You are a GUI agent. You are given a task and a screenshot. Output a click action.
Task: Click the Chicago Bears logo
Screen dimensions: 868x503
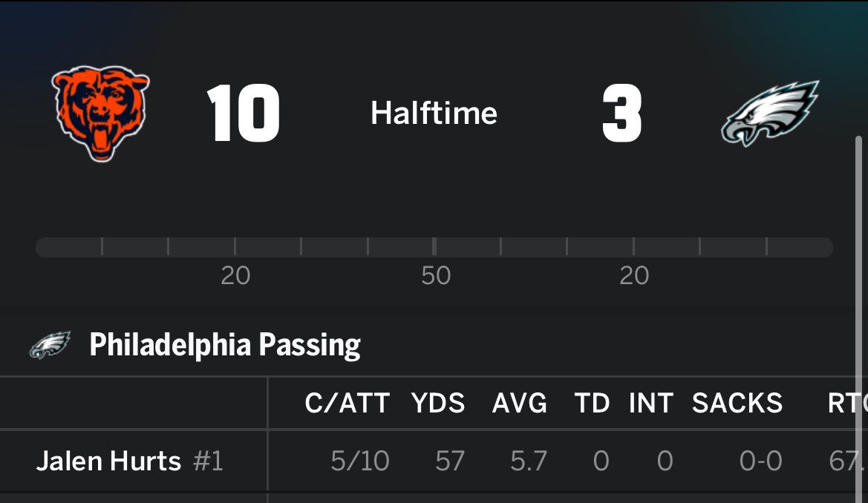coord(101,114)
